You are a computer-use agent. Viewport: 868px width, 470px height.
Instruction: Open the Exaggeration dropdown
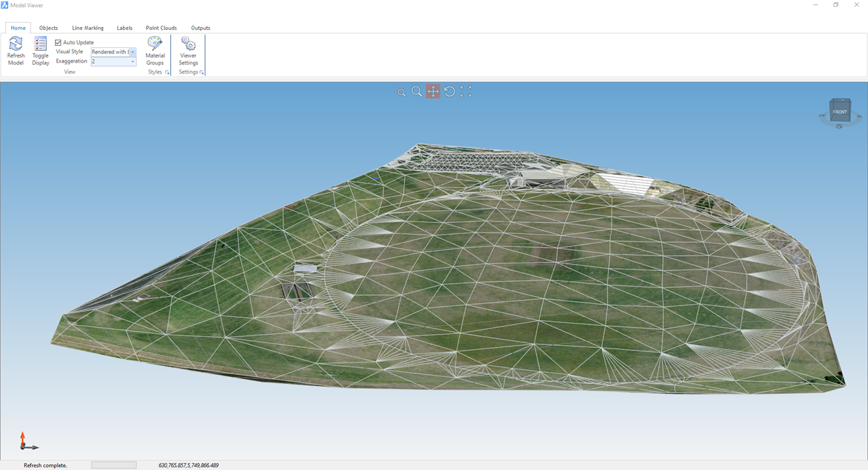pos(133,62)
